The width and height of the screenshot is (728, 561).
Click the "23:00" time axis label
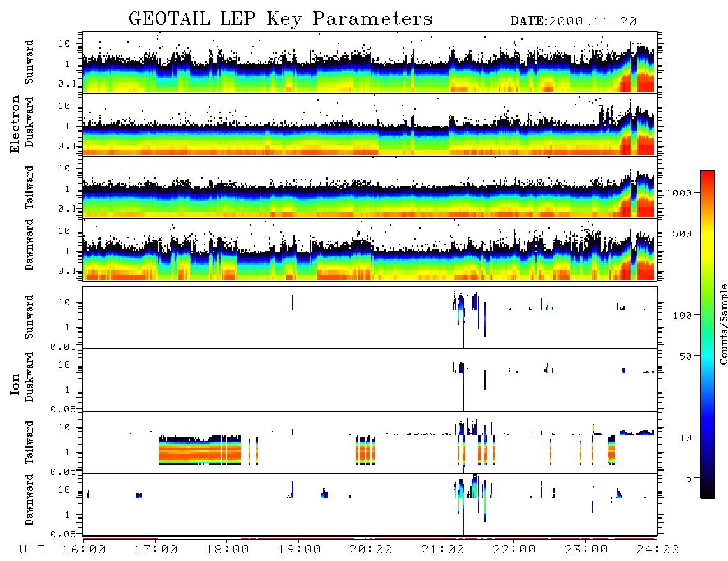[586, 550]
